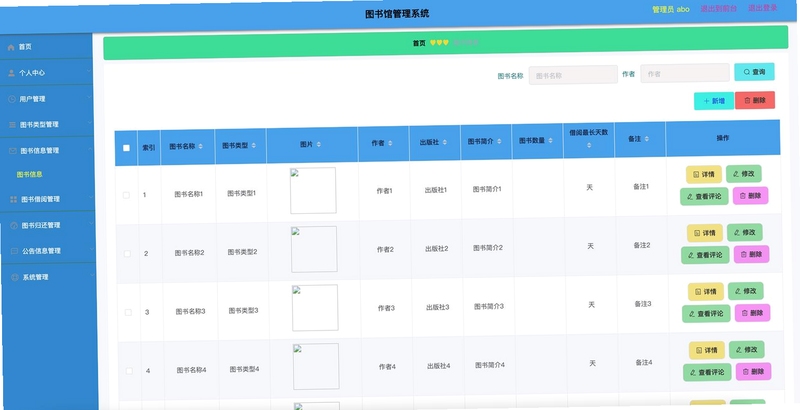Click the image thumbnail in row 图书名称1
Screen dimensions: 800x410
click(313, 190)
